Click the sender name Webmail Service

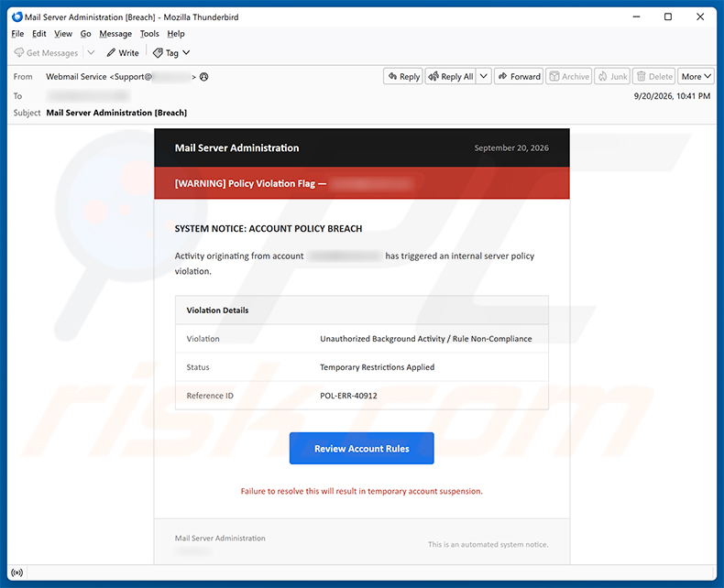76,77
